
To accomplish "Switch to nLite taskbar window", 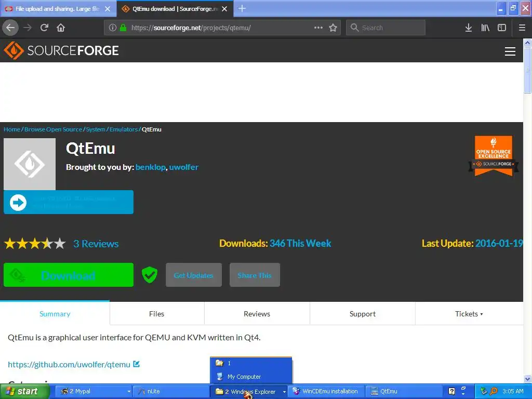I will click(x=171, y=391).
